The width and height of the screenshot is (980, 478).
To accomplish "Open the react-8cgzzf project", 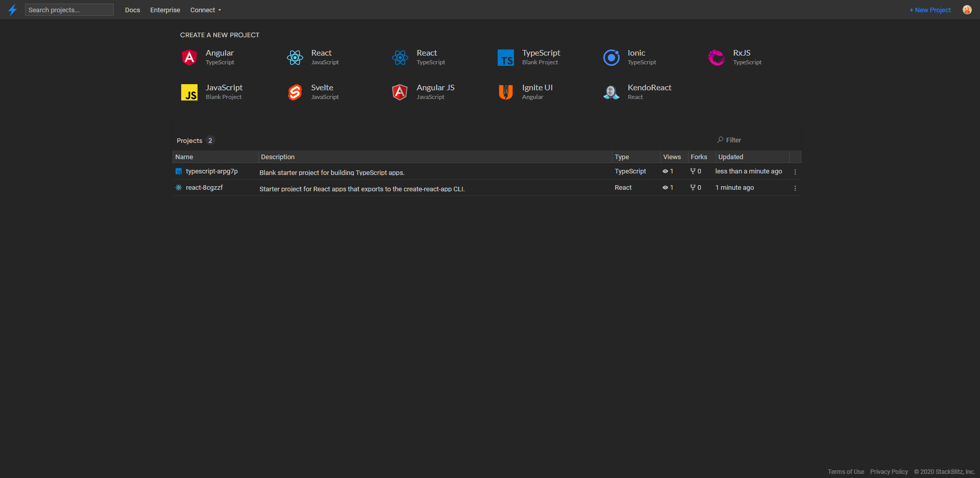I will (204, 188).
